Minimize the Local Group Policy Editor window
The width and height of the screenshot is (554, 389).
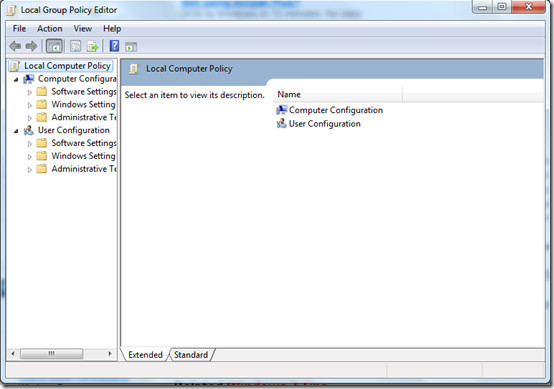(x=483, y=7)
